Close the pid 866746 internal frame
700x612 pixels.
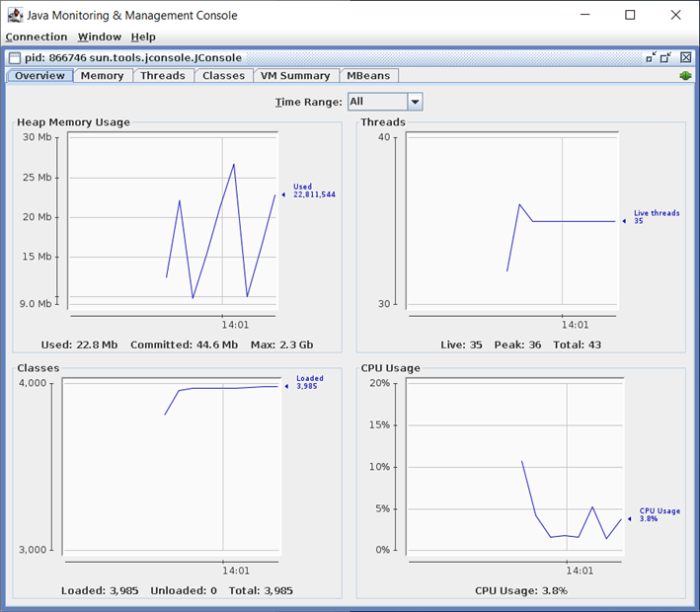tap(686, 58)
